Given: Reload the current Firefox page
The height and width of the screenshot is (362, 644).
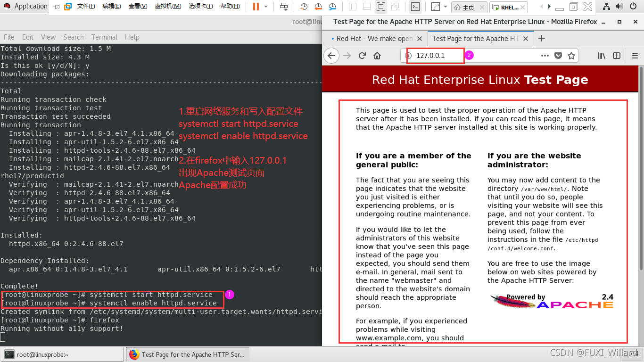Looking at the screenshot, I should (362, 56).
